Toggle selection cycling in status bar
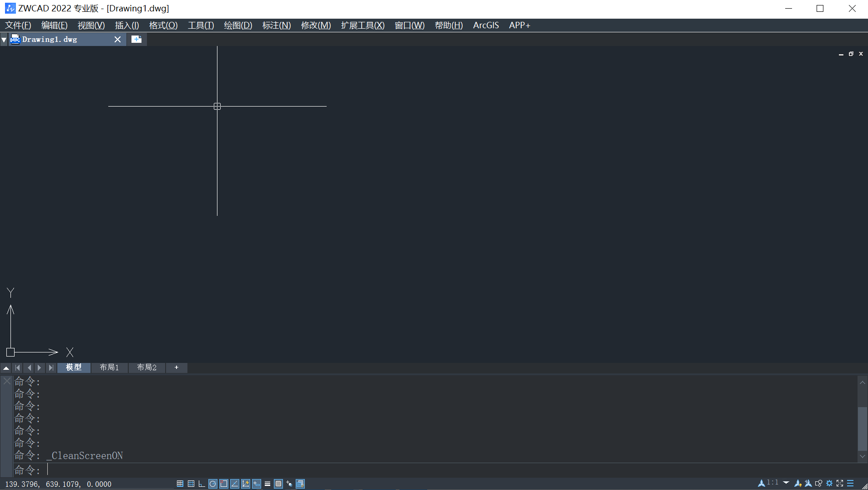This screenshot has width=868, height=490. tap(289, 484)
